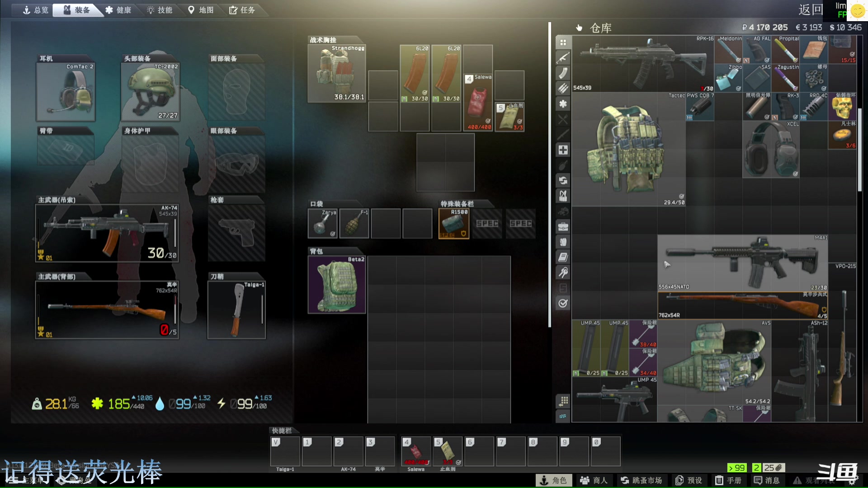Select the all-items grid filter in stash sidebar
The width and height of the screenshot is (868, 488).
click(x=563, y=42)
